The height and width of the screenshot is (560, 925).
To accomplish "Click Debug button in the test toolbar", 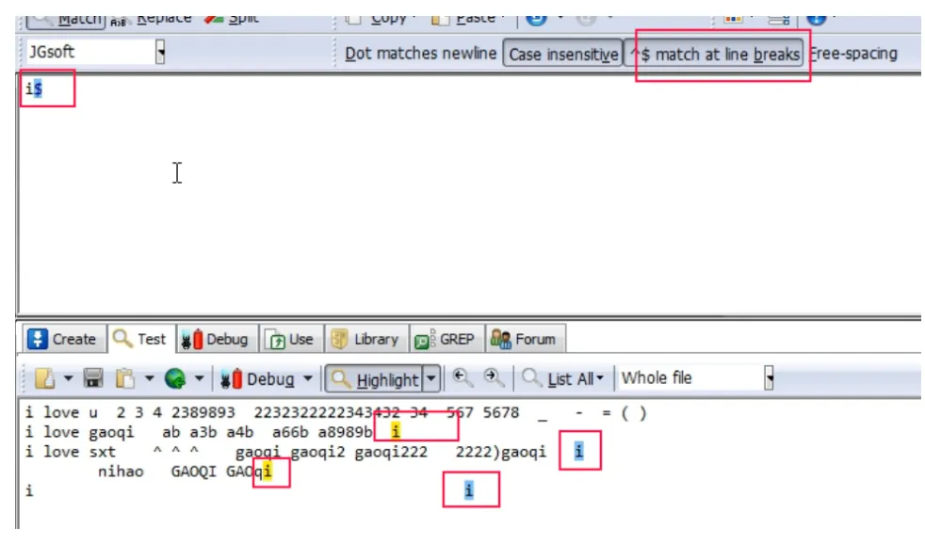I will pyautogui.click(x=257, y=379).
